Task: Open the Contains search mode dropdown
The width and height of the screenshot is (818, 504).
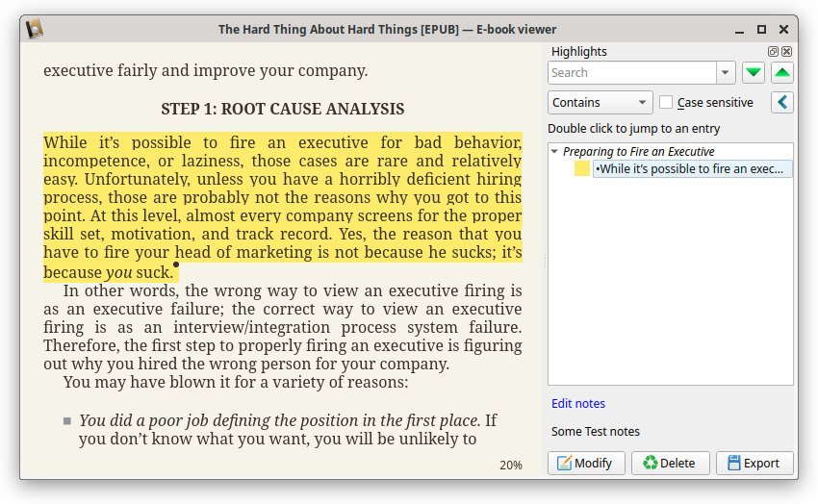Action: tap(601, 102)
